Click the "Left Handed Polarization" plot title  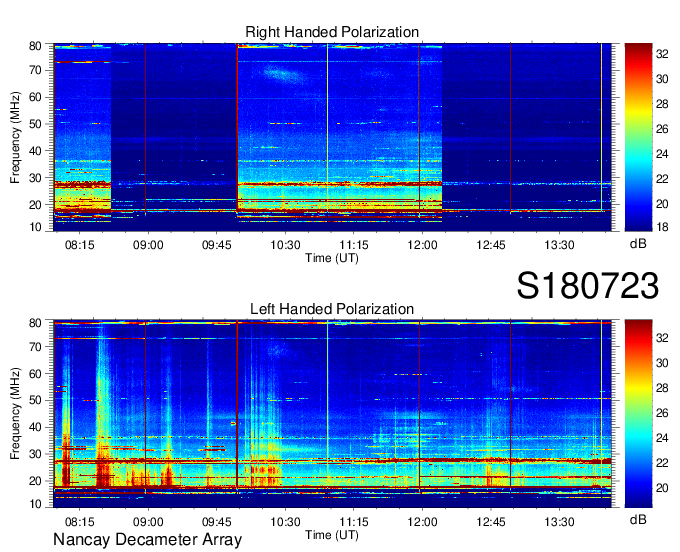click(332, 309)
